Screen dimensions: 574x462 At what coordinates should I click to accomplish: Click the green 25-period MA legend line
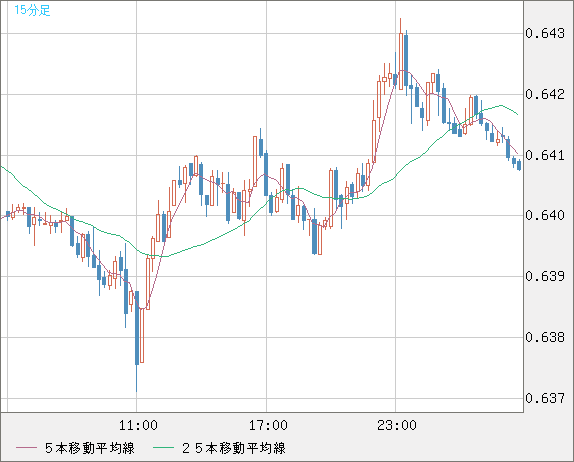click(163, 448)
